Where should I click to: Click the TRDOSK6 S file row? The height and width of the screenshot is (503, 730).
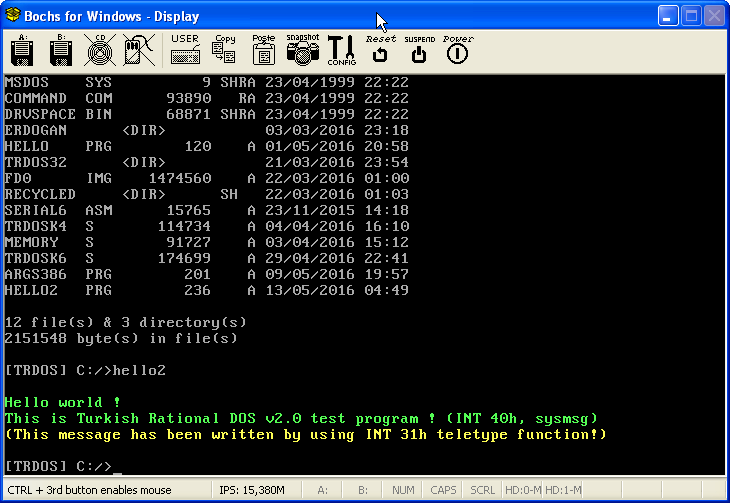pyautogui.click(x=207, y=258)
